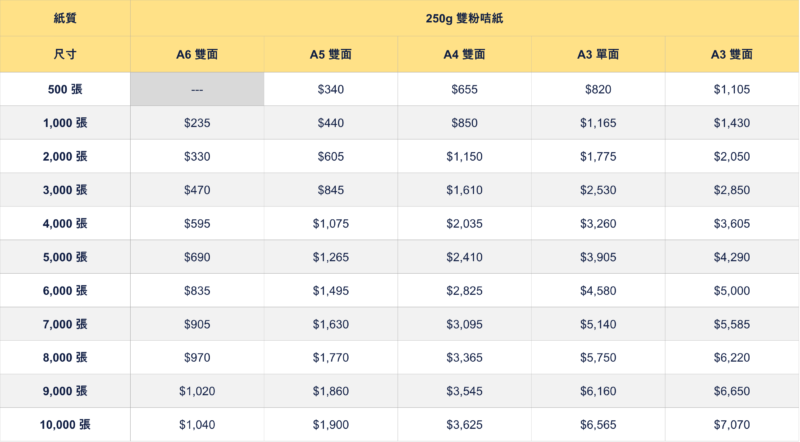Click the $5,000 price cell
800x442 pixels.
[x=732, y=291]
